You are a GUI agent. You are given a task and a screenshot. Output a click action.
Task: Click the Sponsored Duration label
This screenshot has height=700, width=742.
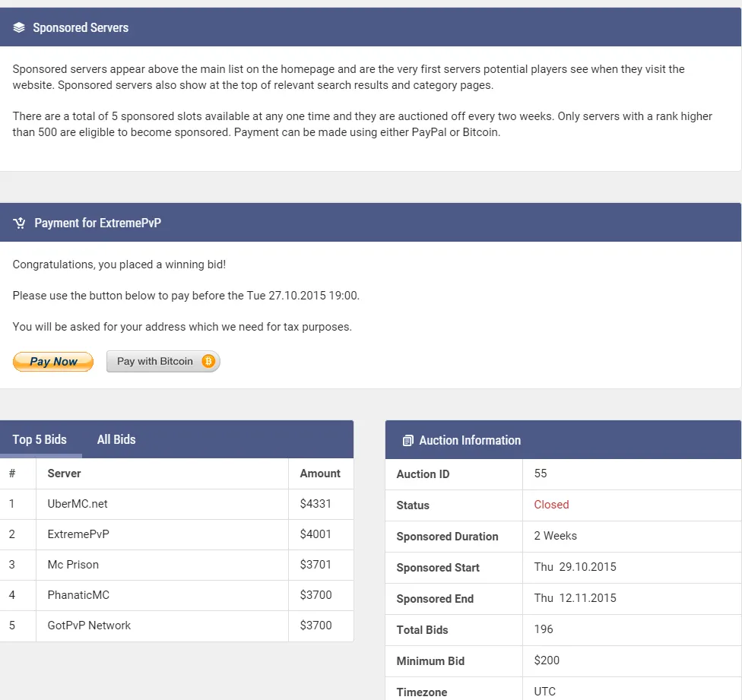click(447, 537)
